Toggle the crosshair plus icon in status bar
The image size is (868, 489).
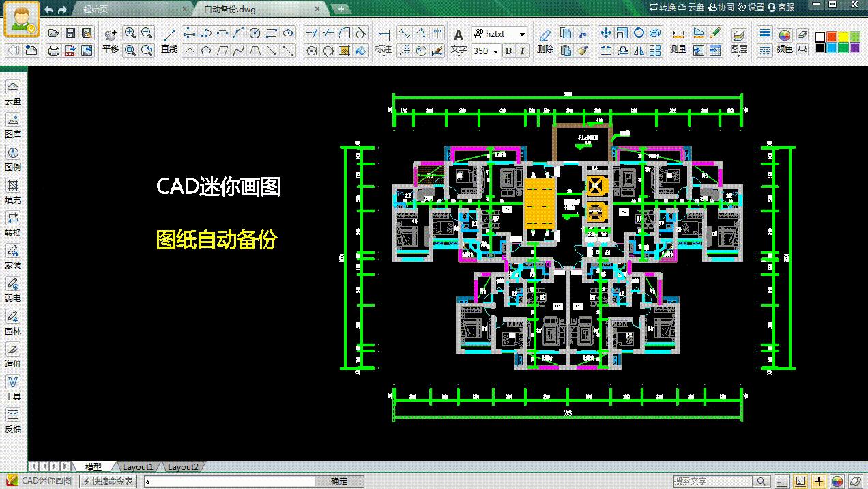pos(819,481)
